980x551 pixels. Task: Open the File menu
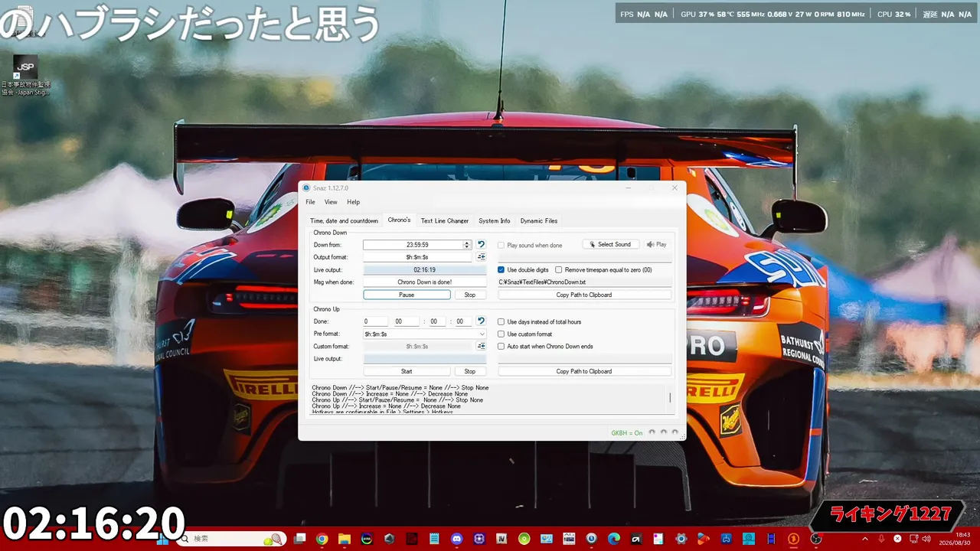(310, 202)
